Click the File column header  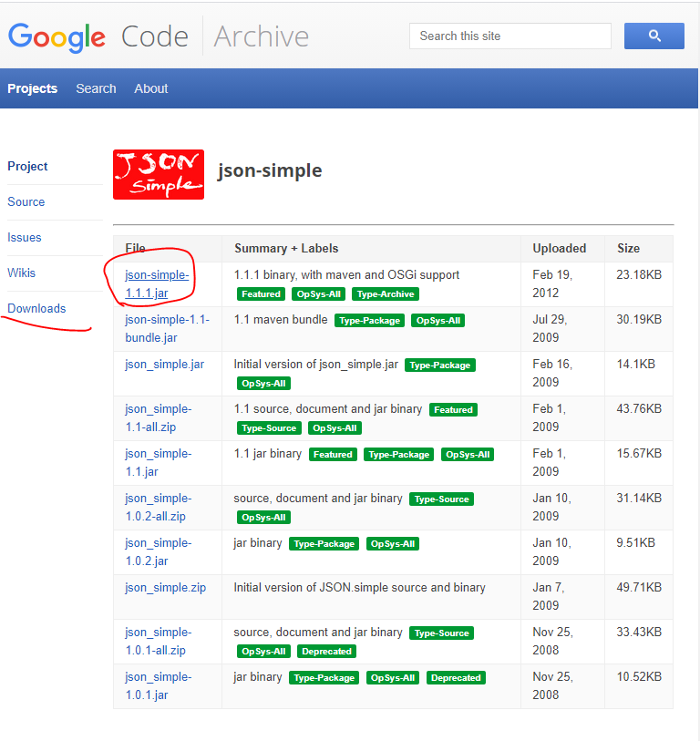135,248
